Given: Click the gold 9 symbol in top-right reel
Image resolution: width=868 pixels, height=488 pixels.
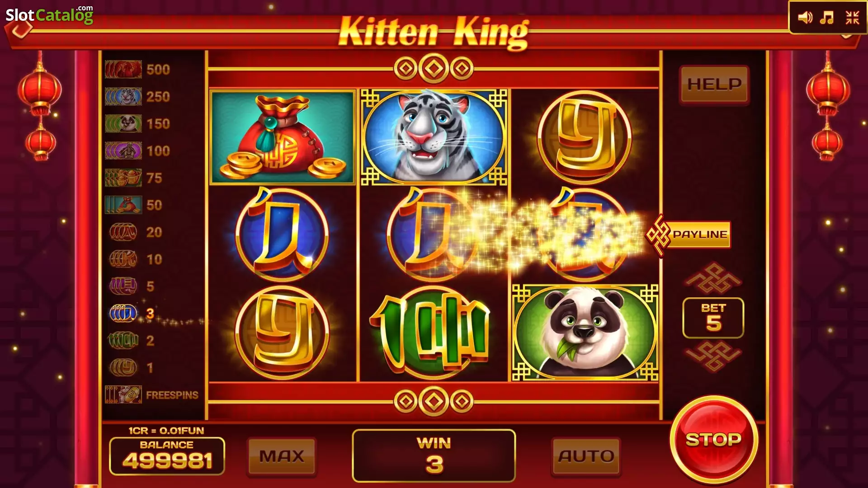Looking at the screenshot, I should point(585,137).
